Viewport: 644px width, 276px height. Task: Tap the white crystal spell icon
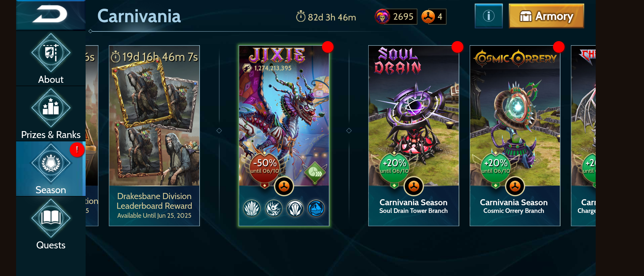click(295, 208)
